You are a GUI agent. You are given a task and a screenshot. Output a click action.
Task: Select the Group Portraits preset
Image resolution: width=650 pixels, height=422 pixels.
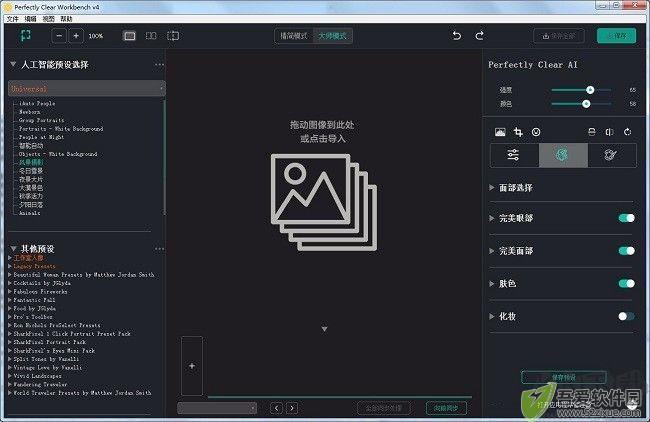click(x=41, y=120)
